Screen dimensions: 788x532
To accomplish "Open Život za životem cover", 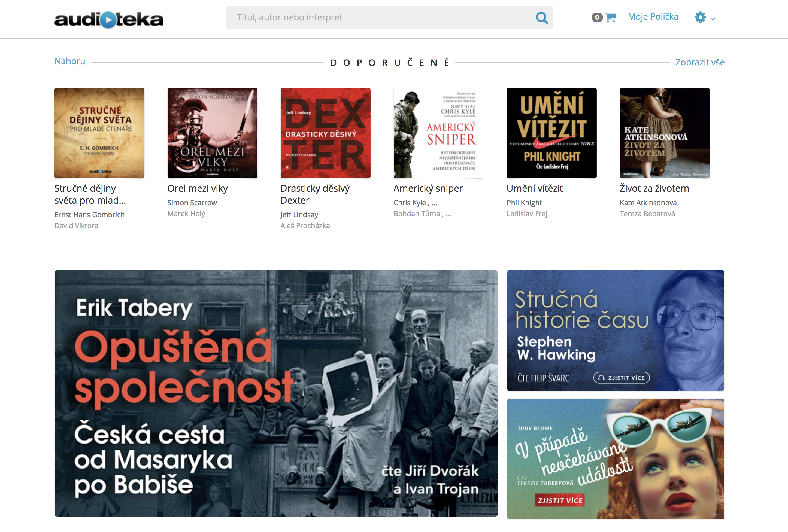I will coord(665,133).
